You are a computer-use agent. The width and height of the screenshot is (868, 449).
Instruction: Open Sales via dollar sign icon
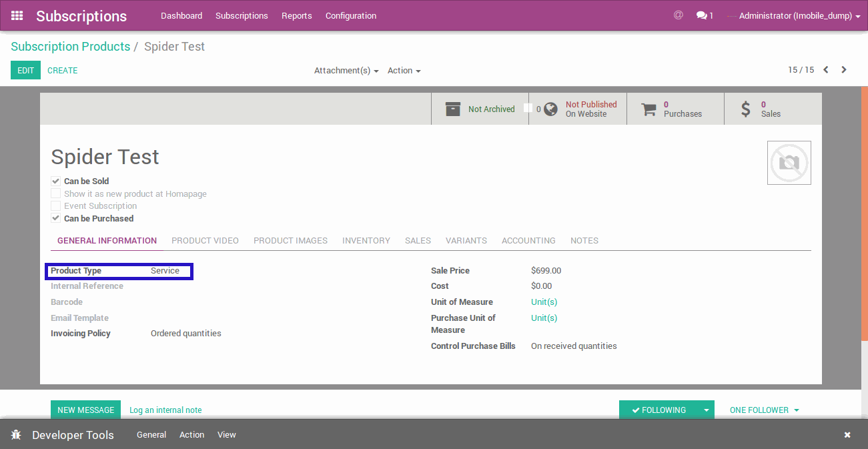[746, 109]
